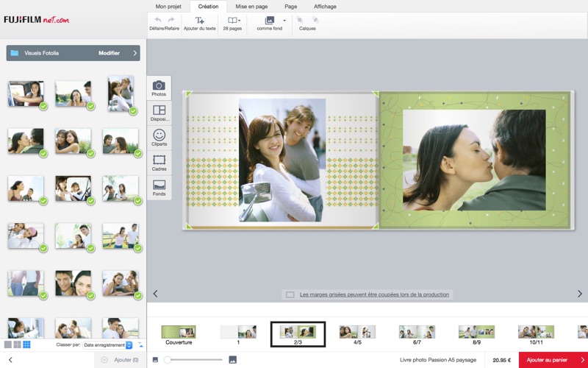Click the Ajouter du texte icon
This screenshot has width=588, height=368.
click(x=200, y=20)
